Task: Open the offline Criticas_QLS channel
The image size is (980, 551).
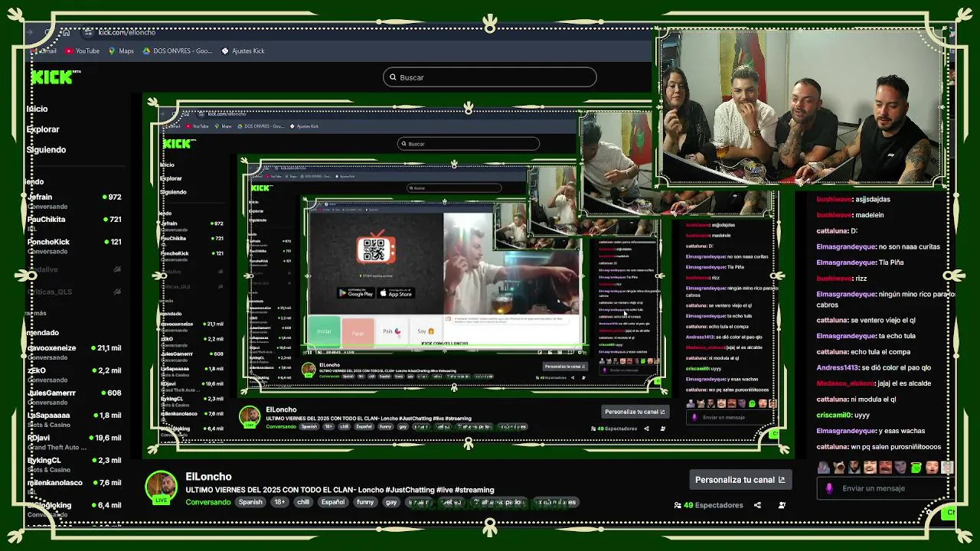Action: 74,292
